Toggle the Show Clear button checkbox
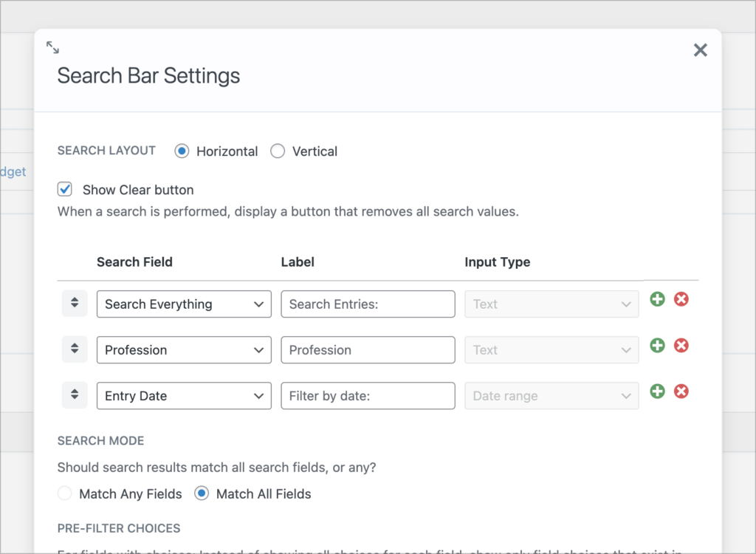 (x=65, y=189)
